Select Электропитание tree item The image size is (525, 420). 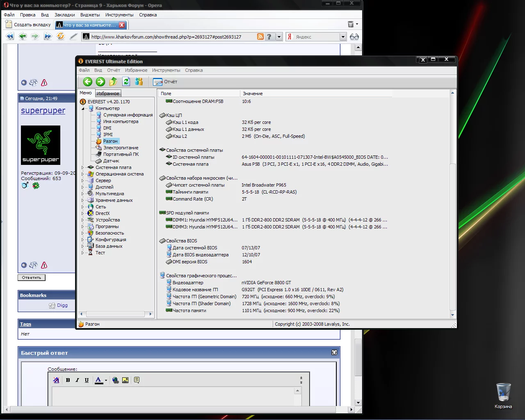pos(121,148)
